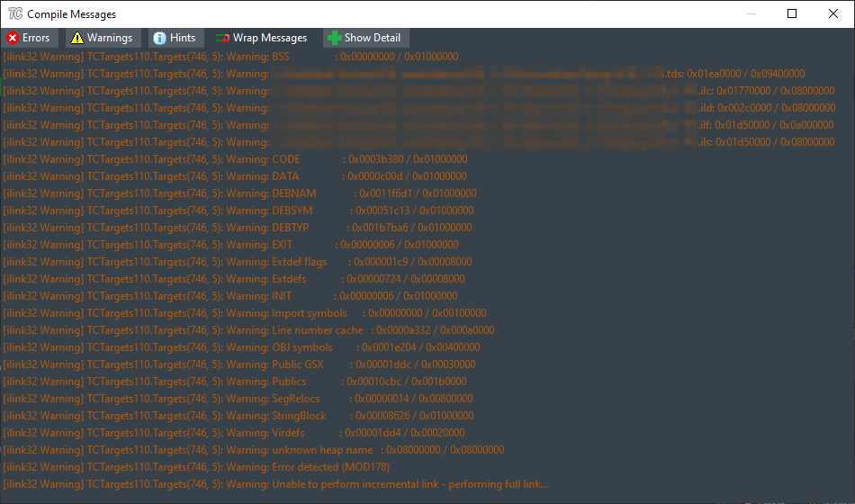Select the DEBNAM warning line
The height and width of the screenshot is (504, 855).
(x=239, y=193)
